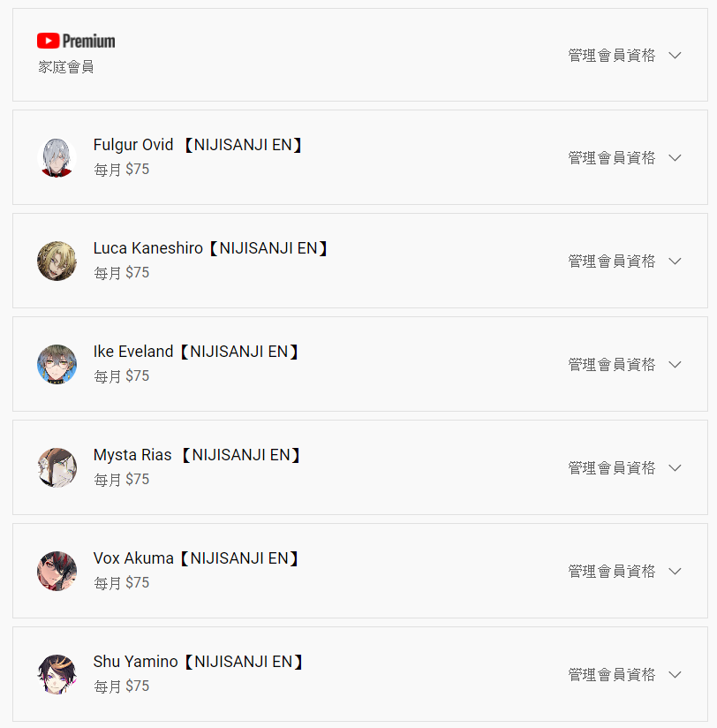Expand Fulgur Ovid membership chevron
This screenshot has width=717, height=728.
675,158
